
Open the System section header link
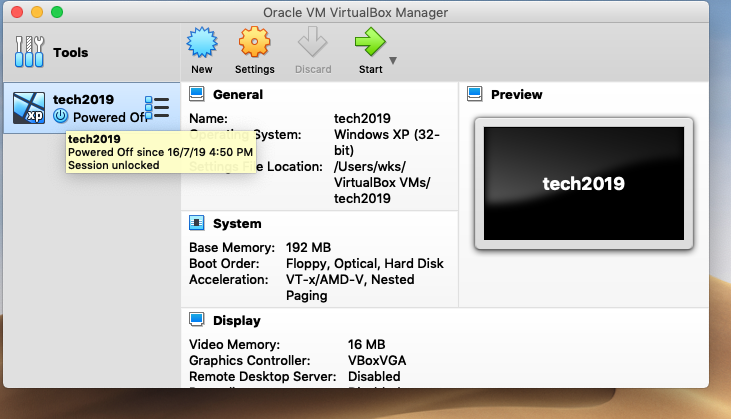click(237, 224)
